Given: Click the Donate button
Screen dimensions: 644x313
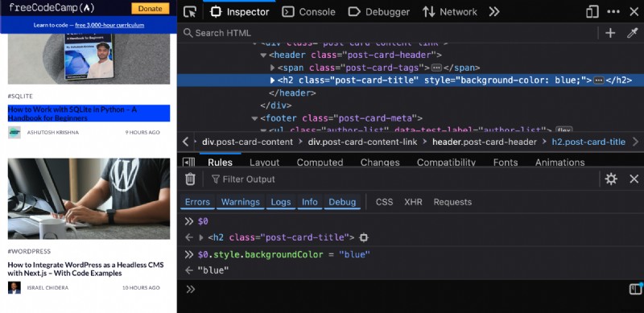Looking at the screenshot, I should pyautogui.click(x=151, y=8).
